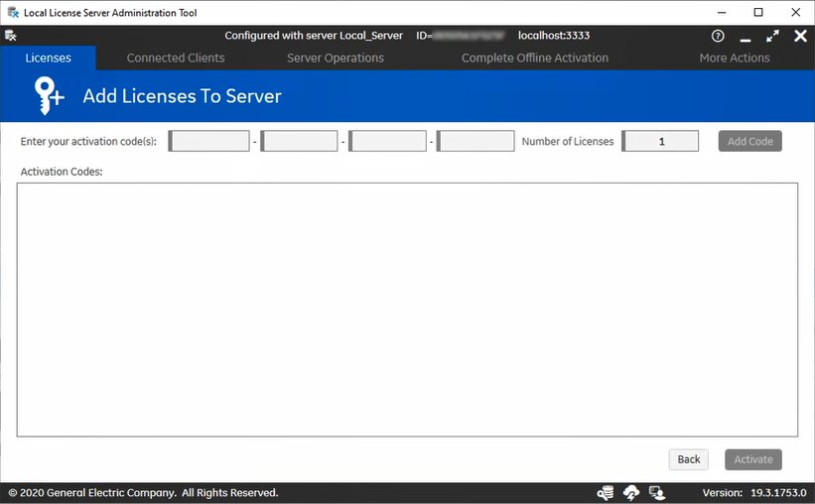This screenshot has width=815, height=504.
Task: Click the app icon in the dark header
Action: [10, 36]
